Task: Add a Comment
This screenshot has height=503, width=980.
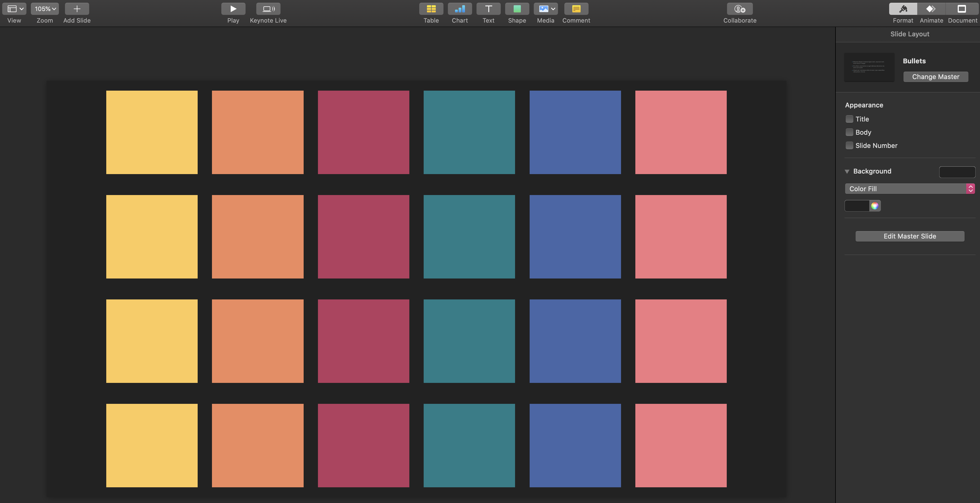Action: point(576,9)
